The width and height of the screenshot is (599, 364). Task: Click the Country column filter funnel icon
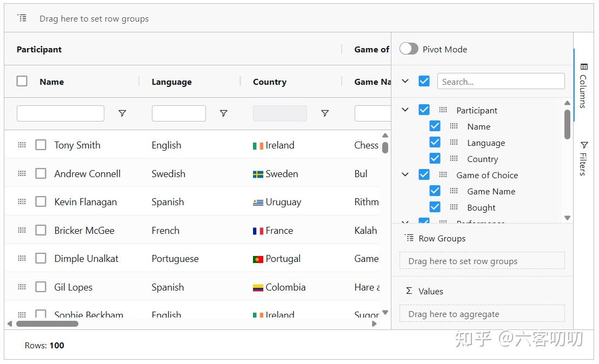click(325, 113)
